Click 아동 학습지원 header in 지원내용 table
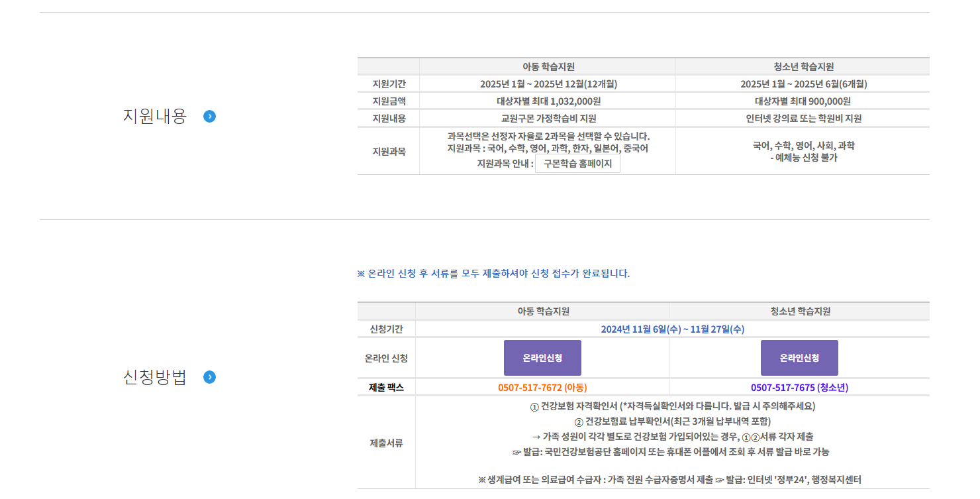980x499 pixels. 548,67
